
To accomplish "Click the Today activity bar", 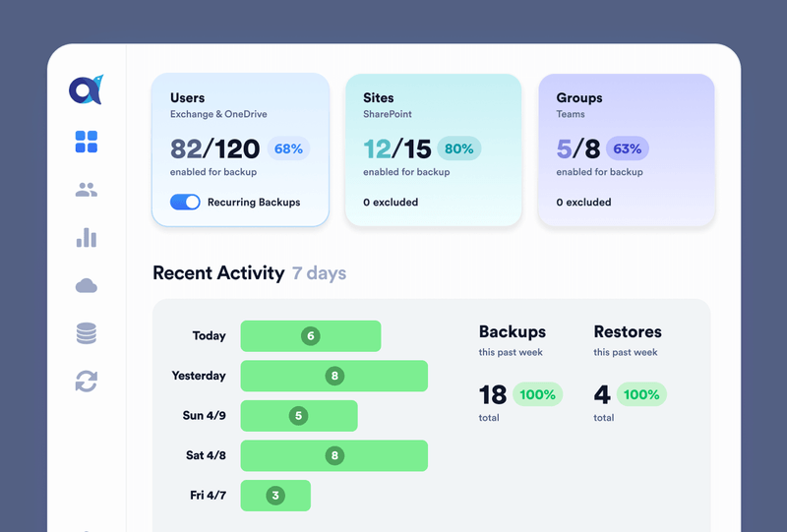I will 311,335.
